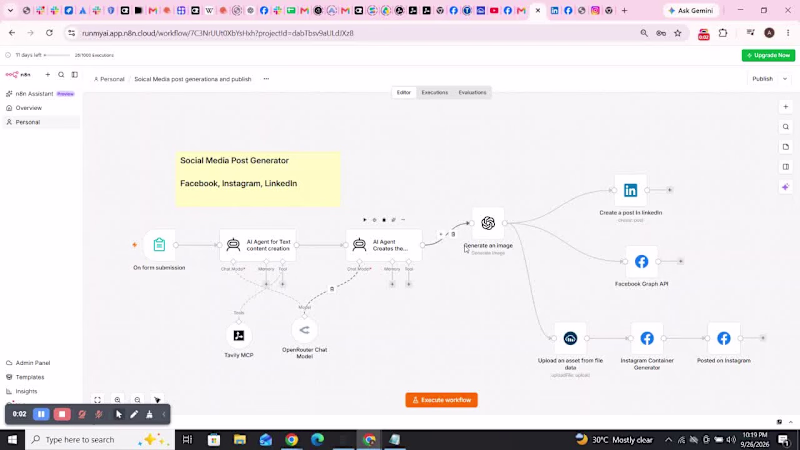The width and height of the screenshot is (800, 450).
Task: Open Insights in sidebar
Action: (41, 391)
